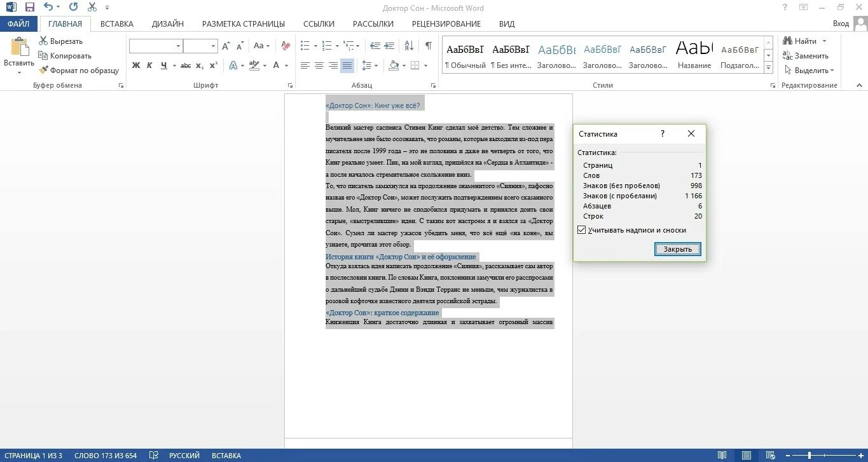Screen dimensions: 868x462
Task: Undo the last action
Action: (x=48, y=8)
